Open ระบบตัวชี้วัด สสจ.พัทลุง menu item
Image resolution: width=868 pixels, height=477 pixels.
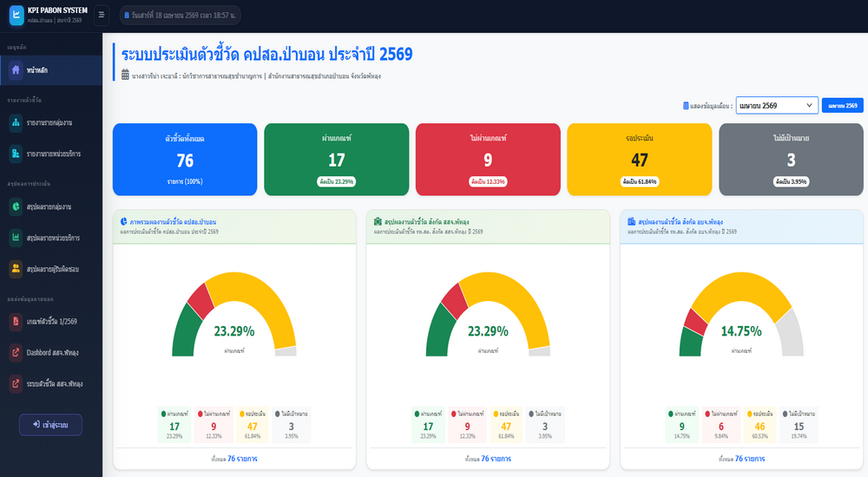[x=52, y=382]
